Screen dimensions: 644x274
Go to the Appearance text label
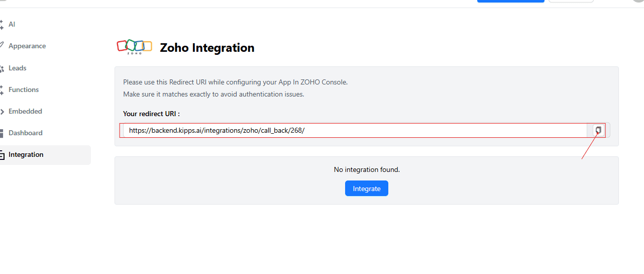point(27,46)
